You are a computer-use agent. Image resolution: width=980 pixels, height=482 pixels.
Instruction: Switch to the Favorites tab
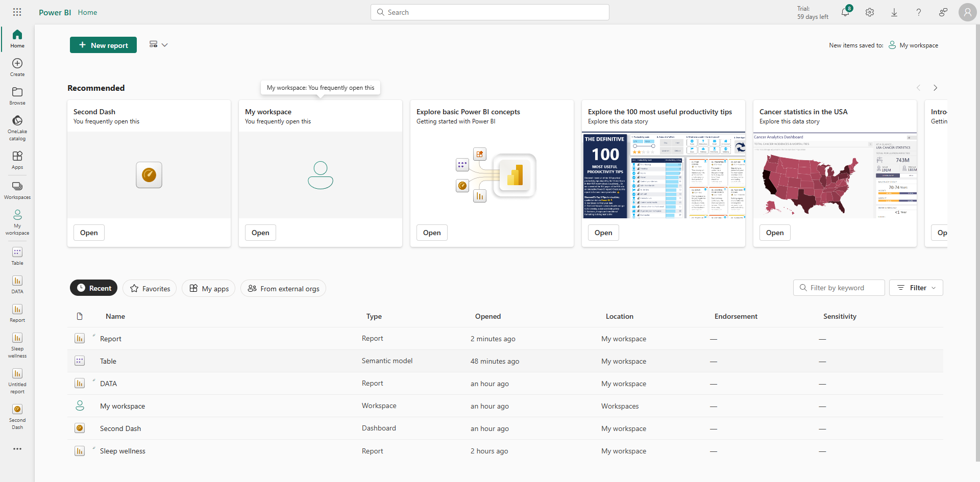click(x=150, y=288)
